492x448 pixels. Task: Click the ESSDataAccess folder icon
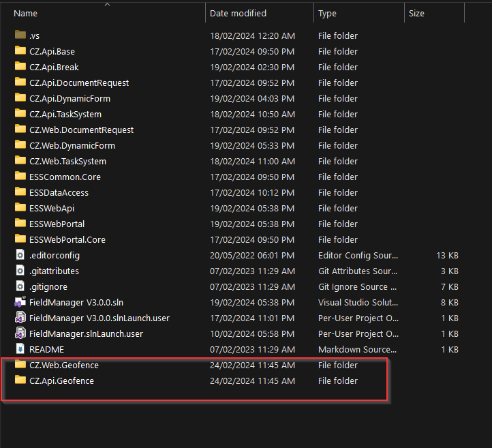pos(20,192)
